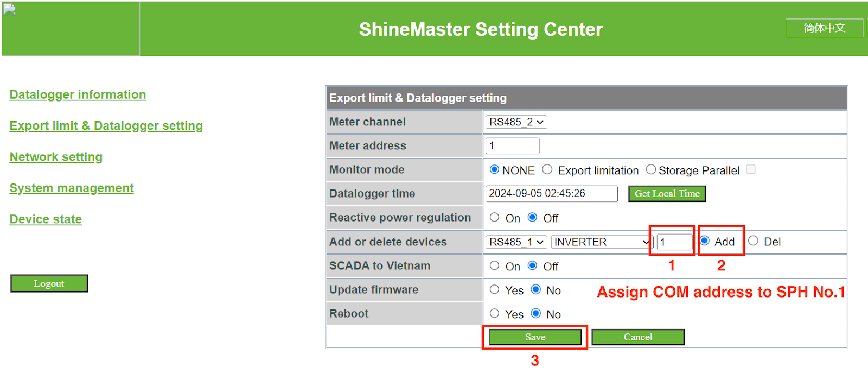
Task: Select Export limitation monitor mode
Action: (x=547, y=170)
